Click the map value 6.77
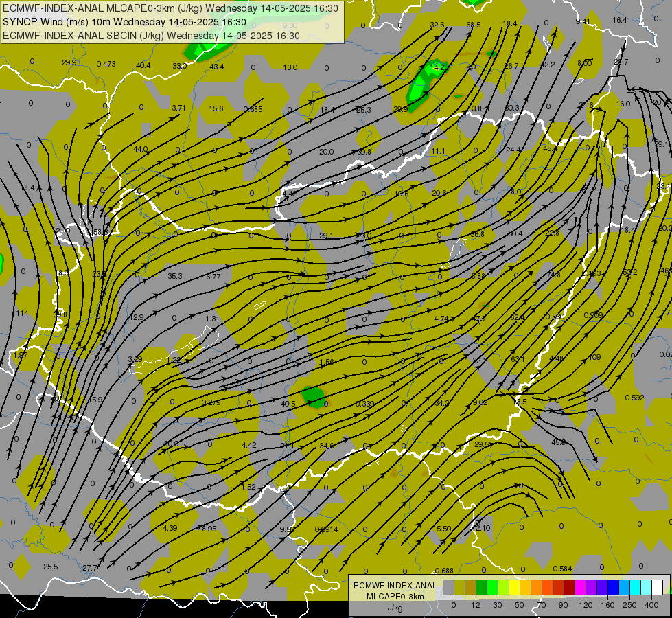Viewport: 672px width, 618px height. pyautogui.click(x=213, y=277)
